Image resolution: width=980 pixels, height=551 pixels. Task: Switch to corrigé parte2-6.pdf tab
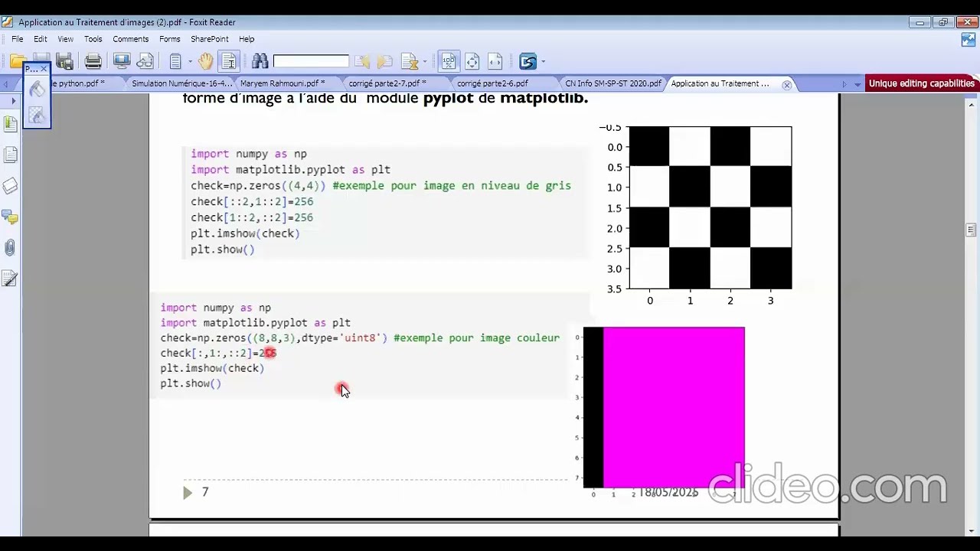(x=492, y=83)
